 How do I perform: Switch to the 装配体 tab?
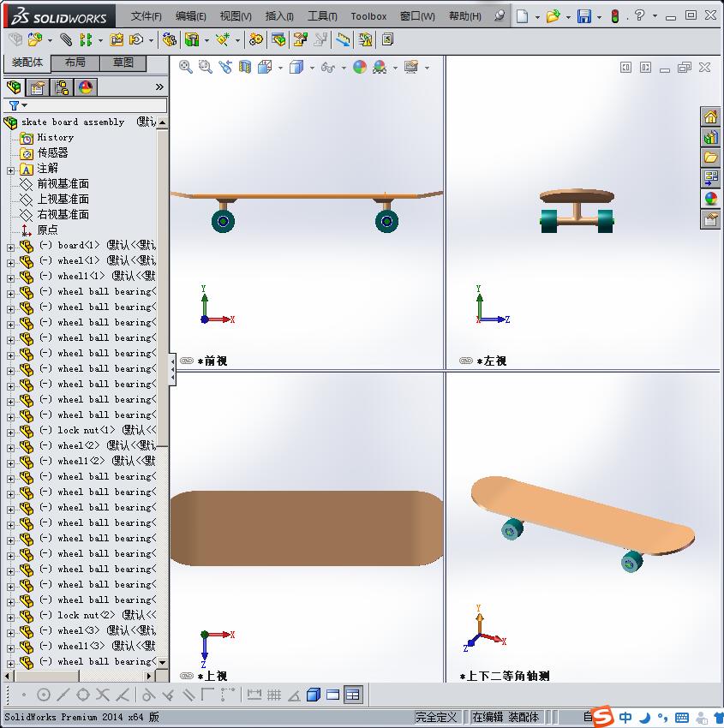(27, 63)
